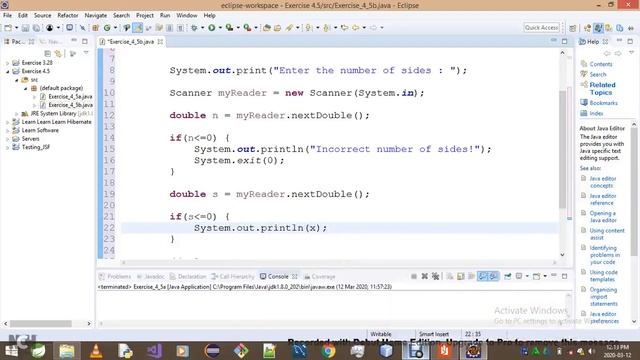Click Package Explorer horizontal scrollbar
640x360 pixels.
(41, 323)
